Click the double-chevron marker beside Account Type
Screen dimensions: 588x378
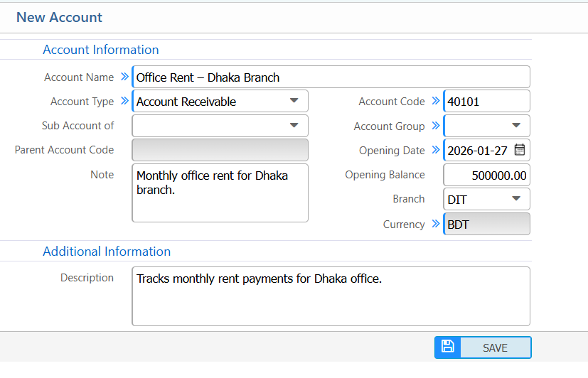tap(125, 101)
